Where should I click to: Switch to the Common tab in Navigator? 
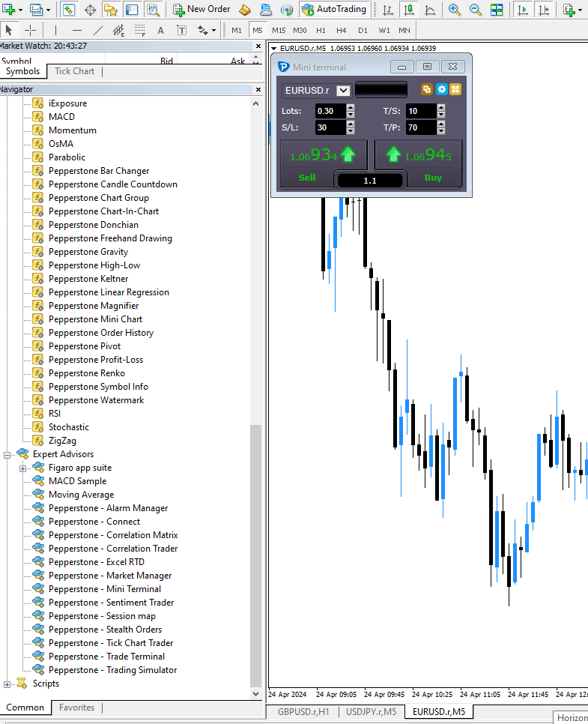click(x=25, y=708)
